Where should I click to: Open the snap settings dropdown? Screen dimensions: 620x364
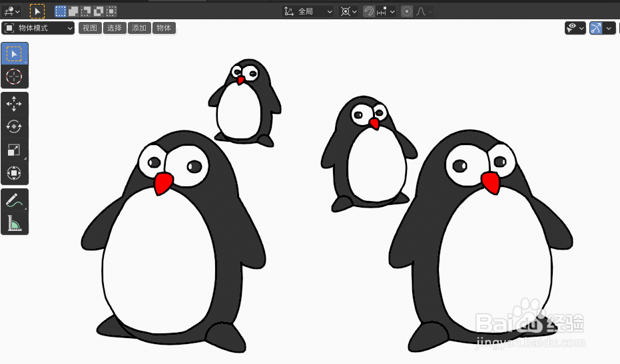point(386,11)
